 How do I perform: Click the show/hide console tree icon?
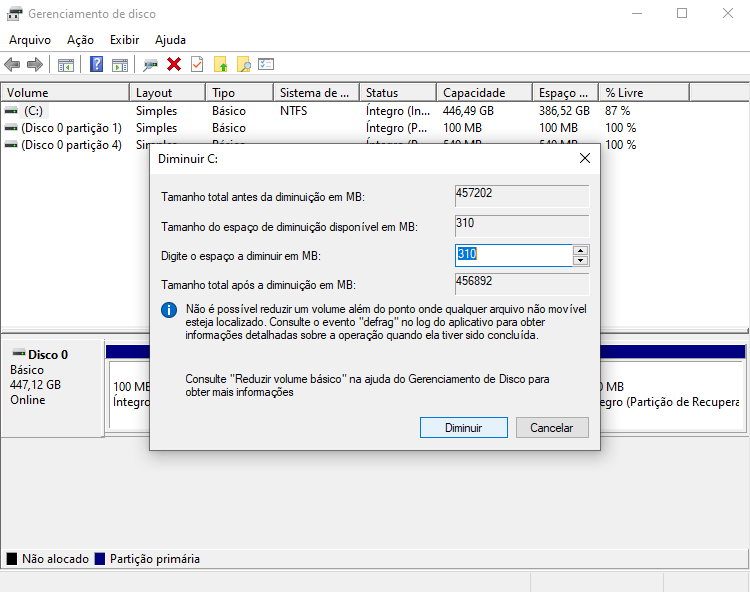[x=66, y=64]
